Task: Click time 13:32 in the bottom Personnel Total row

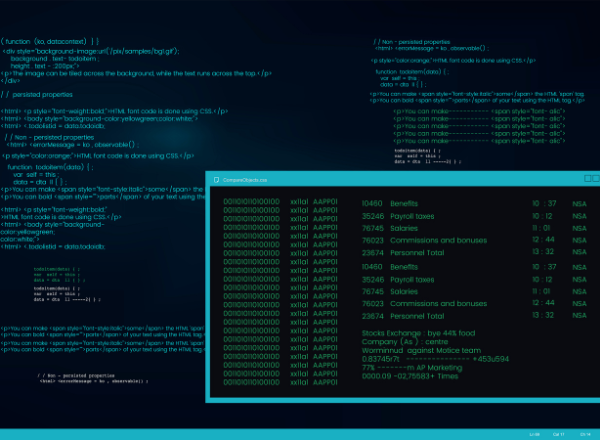Action: (x=543, y=315)
